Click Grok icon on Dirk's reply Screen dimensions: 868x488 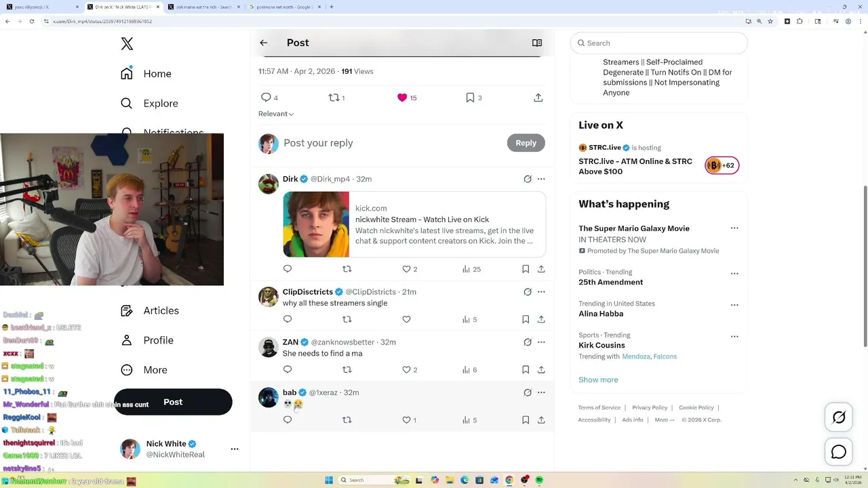528,179
